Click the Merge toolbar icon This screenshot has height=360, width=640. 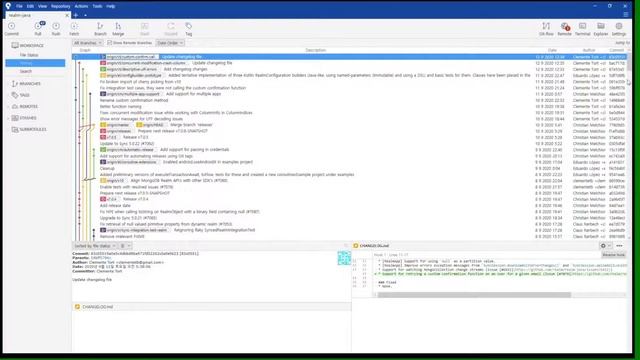point(118,29)
